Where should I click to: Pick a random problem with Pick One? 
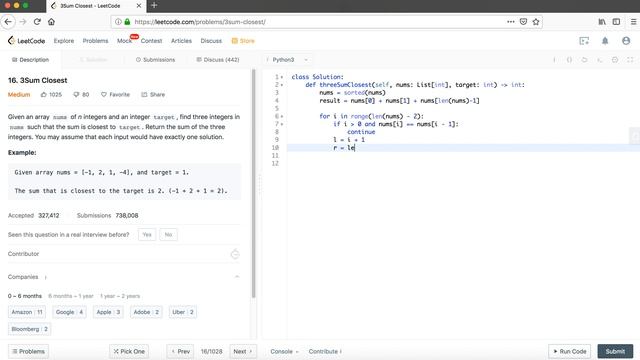pos(129,351)
